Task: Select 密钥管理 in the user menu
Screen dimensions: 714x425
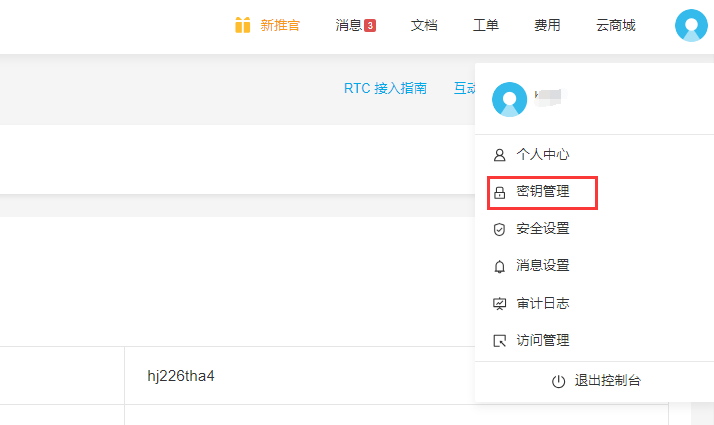Action: coord(543,192)
